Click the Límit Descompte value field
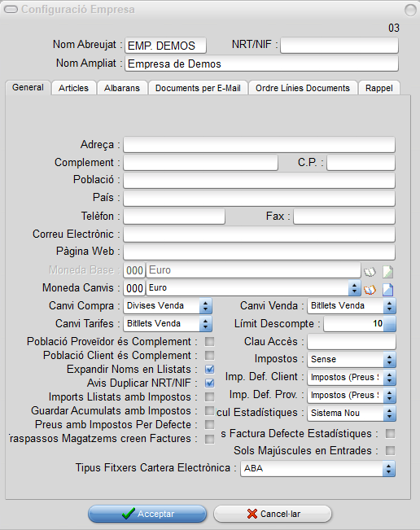The width and height of the screenshot is (420, 530). (x=353, y=324)
